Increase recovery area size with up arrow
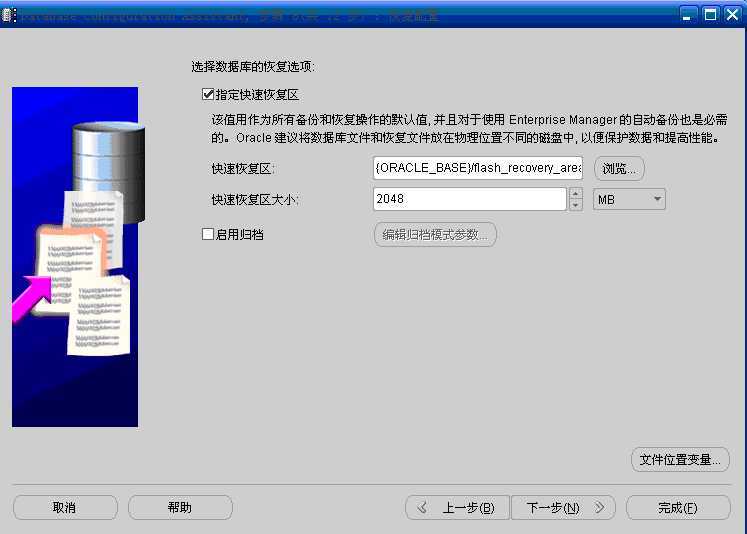 click(575, 193)
